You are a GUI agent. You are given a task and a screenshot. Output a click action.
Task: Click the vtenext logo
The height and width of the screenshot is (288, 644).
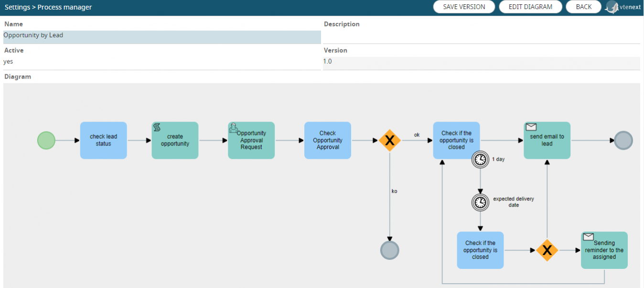[x=623, y=7]
